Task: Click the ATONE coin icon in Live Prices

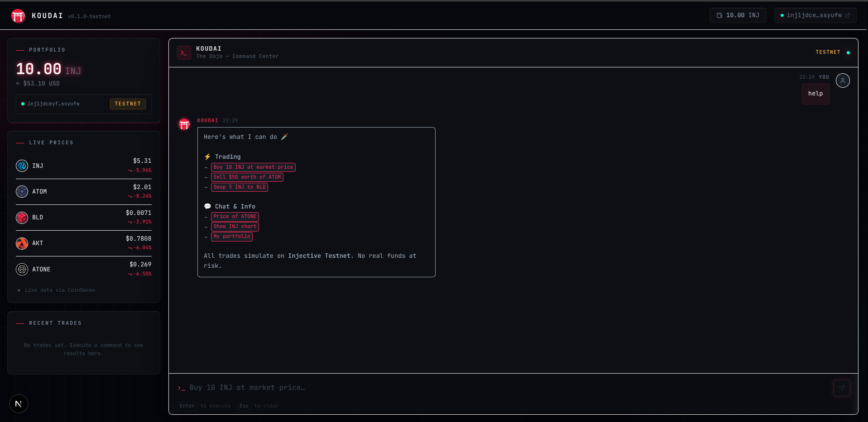Action: (22, 270)
